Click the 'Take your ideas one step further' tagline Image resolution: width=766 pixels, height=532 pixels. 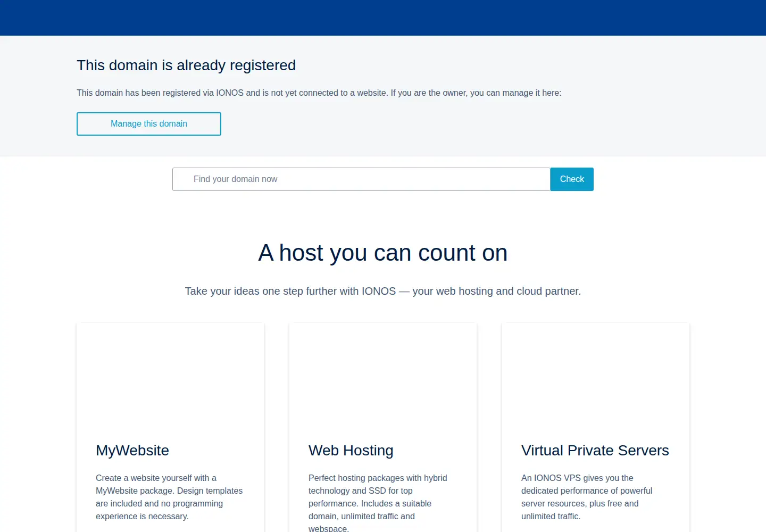click(x=383, y=291)
